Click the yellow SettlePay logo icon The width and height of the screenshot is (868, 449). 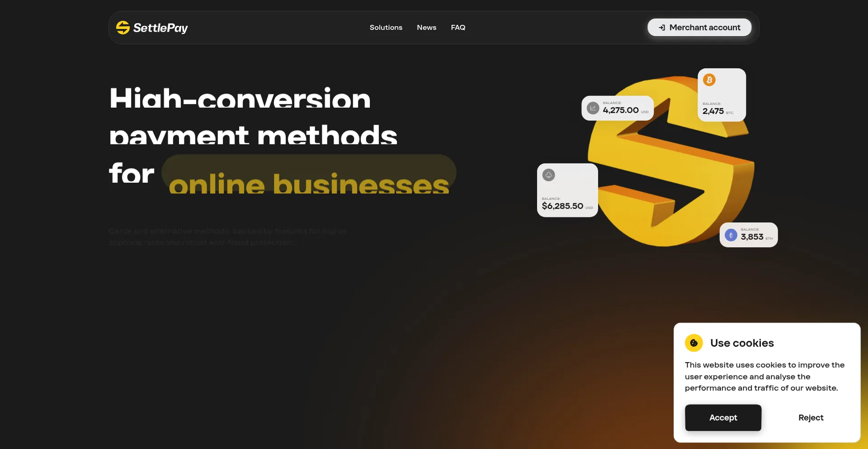tap(123, 28)
